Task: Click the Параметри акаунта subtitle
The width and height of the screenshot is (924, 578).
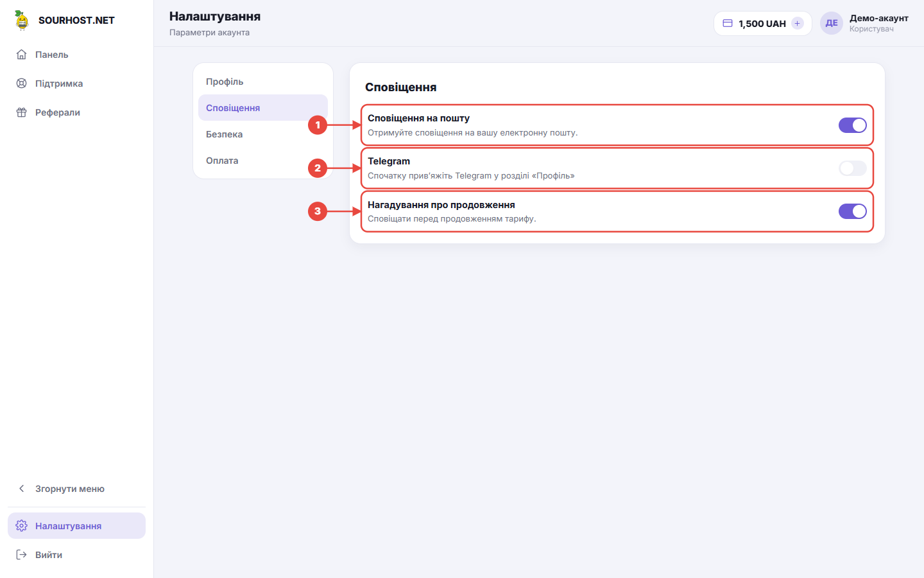Action: coord(210,32)
